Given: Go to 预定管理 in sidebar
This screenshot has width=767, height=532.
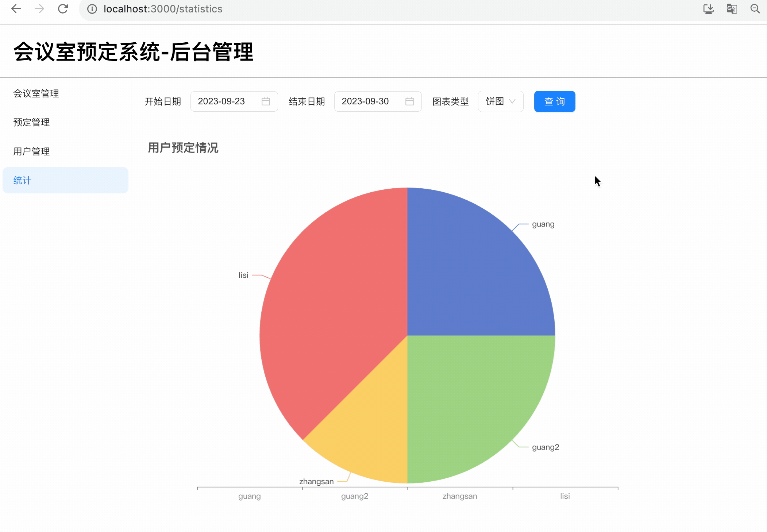Looking at the screenshot, I should [x=31, y=123].
